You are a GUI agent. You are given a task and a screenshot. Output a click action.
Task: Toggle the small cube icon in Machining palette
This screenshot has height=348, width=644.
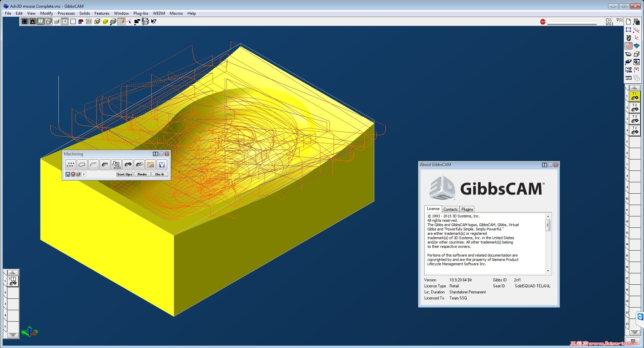point(78,175)
